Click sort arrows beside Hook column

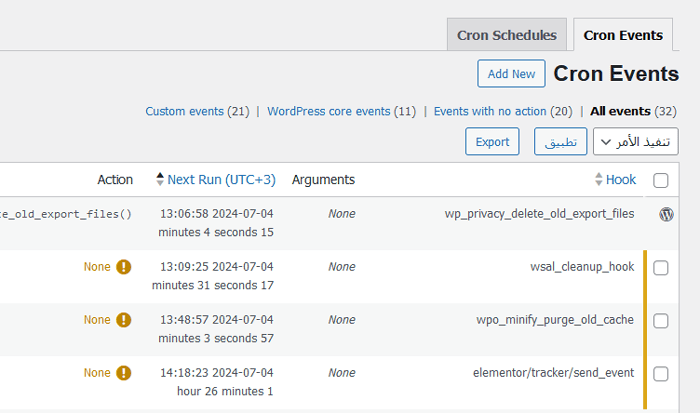tap(598, 180)
